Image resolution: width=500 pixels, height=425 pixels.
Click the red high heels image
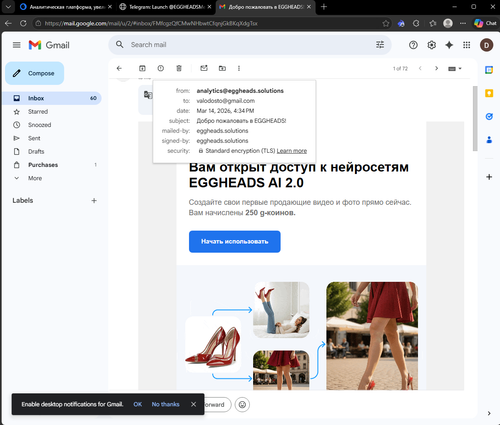[x=213, y=344]
